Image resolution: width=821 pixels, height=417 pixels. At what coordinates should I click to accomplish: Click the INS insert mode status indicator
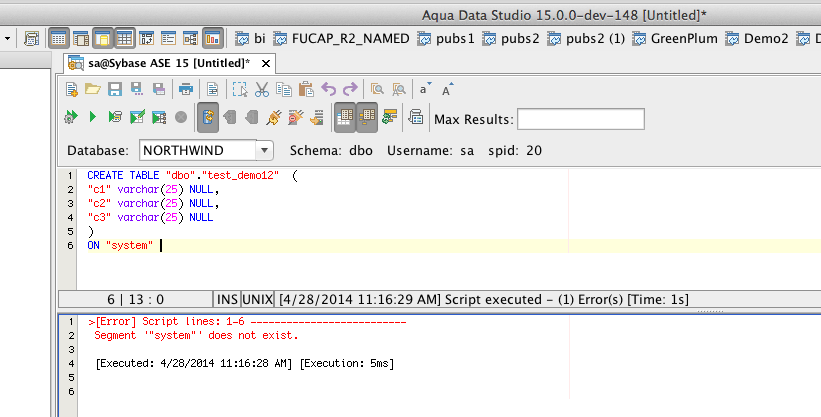point(227,300)
